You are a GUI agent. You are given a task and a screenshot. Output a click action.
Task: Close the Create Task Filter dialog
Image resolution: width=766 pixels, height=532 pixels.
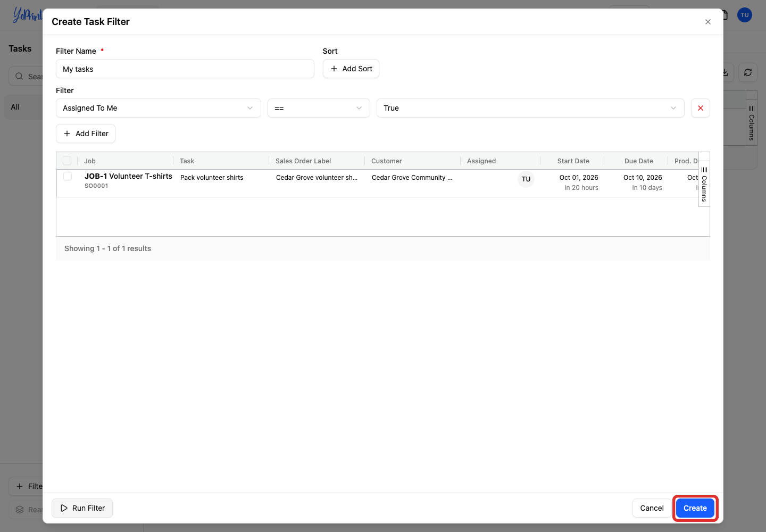click(x=707, y=22)
